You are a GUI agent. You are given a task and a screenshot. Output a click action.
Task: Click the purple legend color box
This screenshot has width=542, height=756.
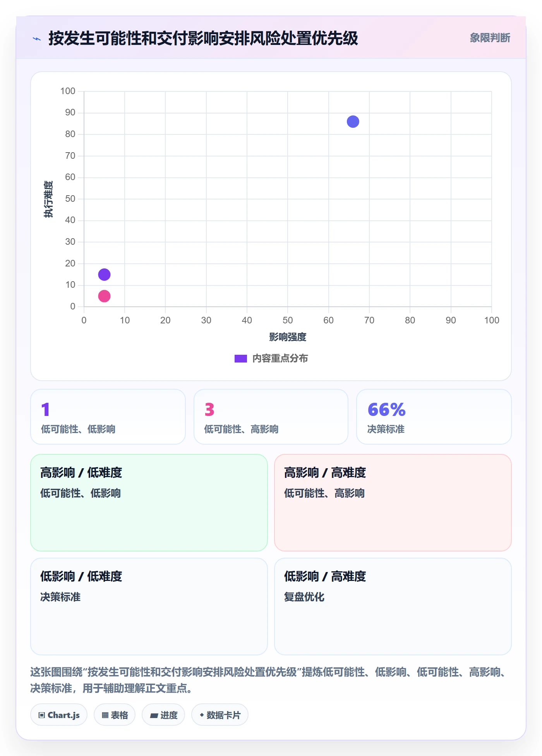point(241,359)
